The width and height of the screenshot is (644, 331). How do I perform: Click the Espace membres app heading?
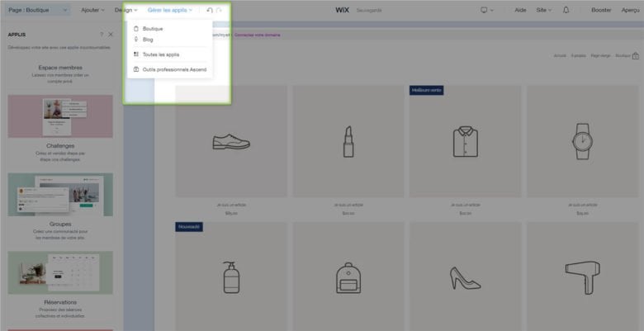tap(60, 68)
